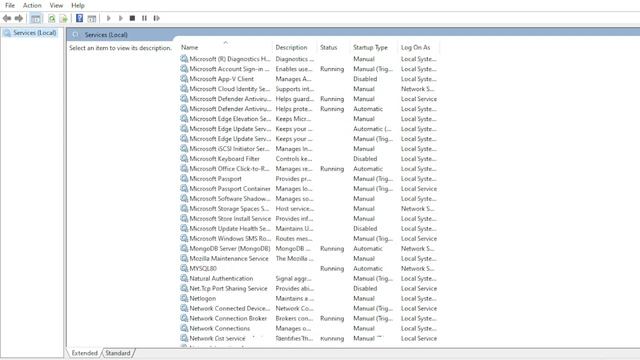Click the gear icon beside Microsoft Passport
Screen dimensions: 640x360
(x=184, y=178)
